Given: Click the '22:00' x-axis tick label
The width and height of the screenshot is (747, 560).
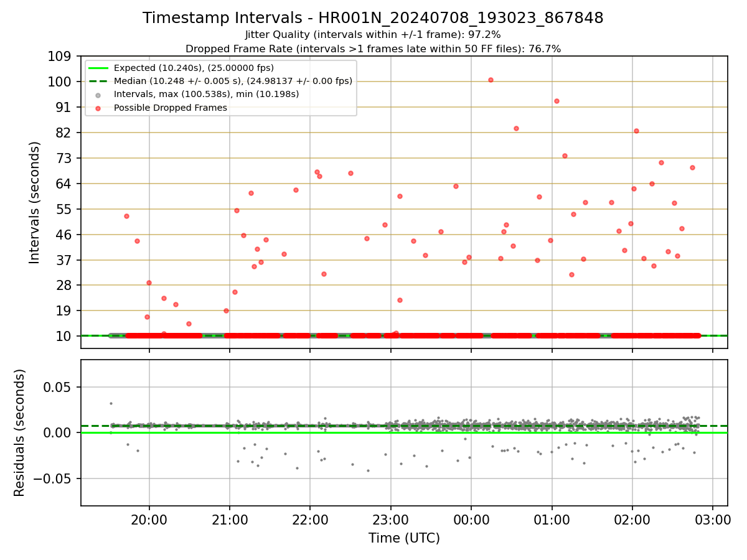Looking at the screenshot, I should [x=310, y=520].
